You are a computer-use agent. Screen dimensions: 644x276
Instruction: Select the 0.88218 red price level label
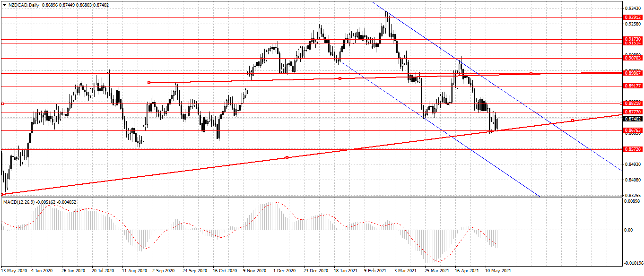(x=633, y=103)
